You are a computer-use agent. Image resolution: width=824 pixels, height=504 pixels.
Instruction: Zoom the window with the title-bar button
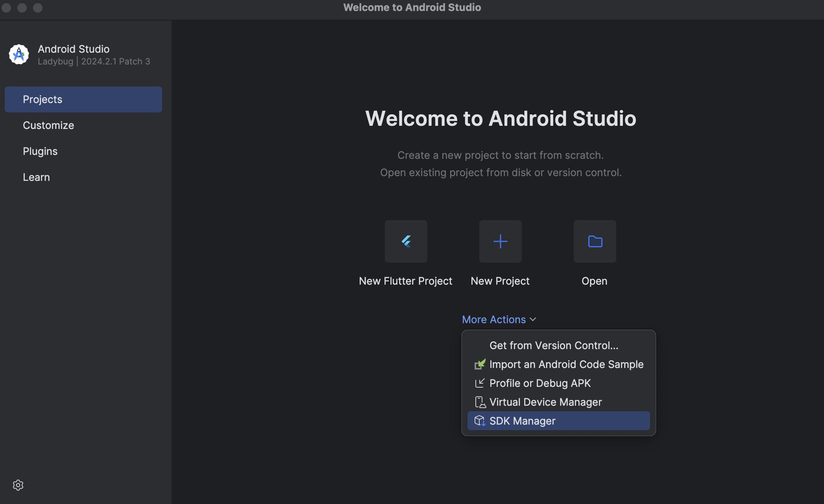click(38, 8)
